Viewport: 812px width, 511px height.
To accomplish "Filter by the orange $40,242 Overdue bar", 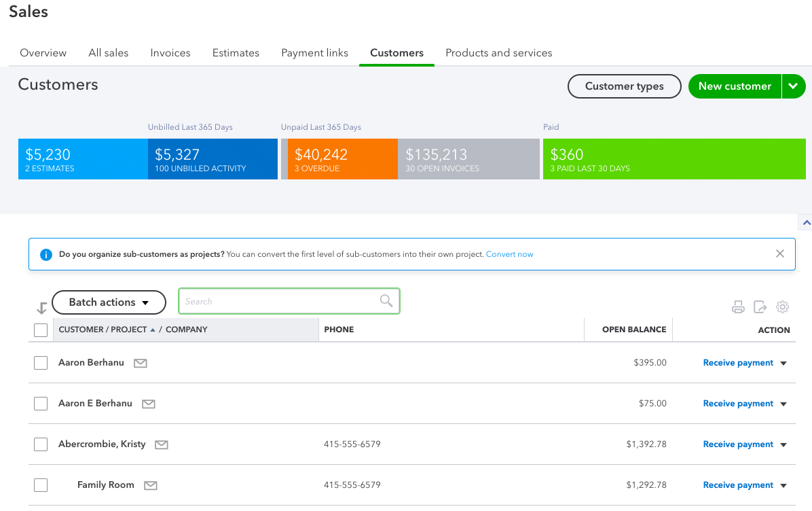I will pos(343,159).
